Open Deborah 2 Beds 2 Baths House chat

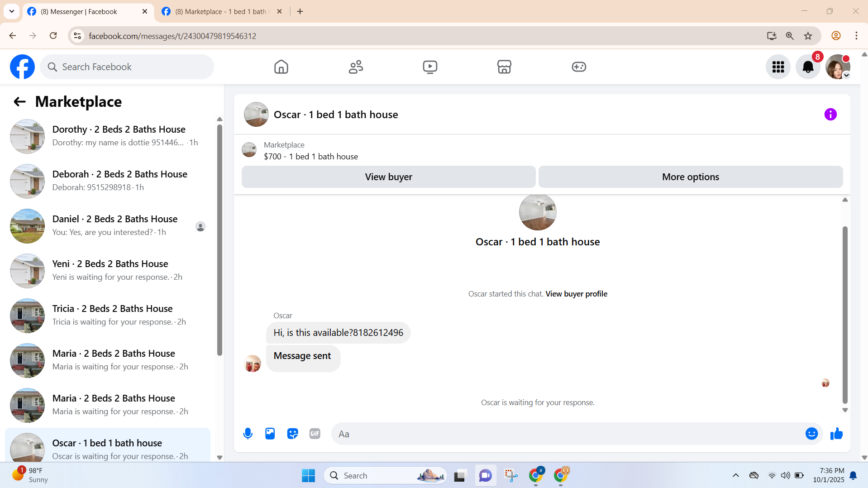click(108, 181)
